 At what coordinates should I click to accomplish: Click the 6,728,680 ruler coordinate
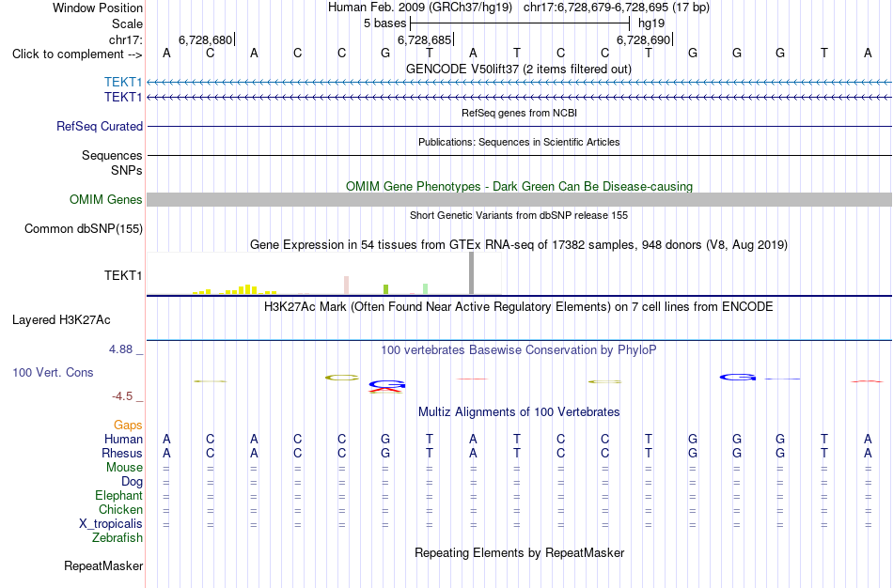(206, 39)
